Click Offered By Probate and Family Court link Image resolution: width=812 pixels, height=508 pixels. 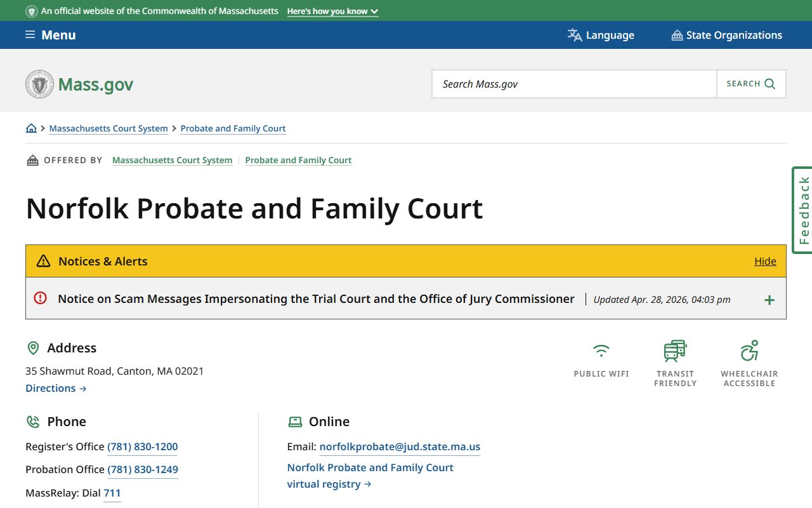tap(298, 160)
